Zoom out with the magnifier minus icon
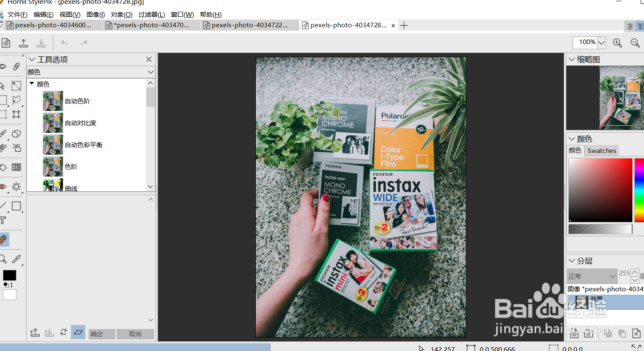Screen dimensions: 644x351 (x=635, y=43)
